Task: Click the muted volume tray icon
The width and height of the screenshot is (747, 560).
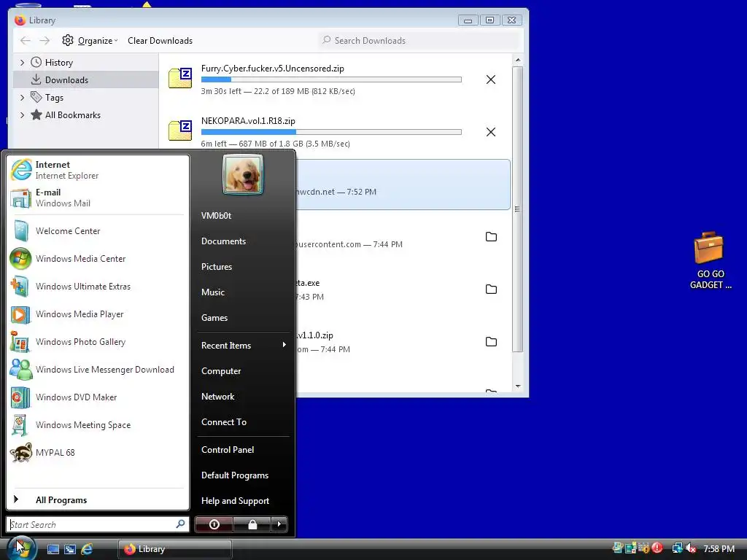Action: pyautogui.click(x=692, y=548)
